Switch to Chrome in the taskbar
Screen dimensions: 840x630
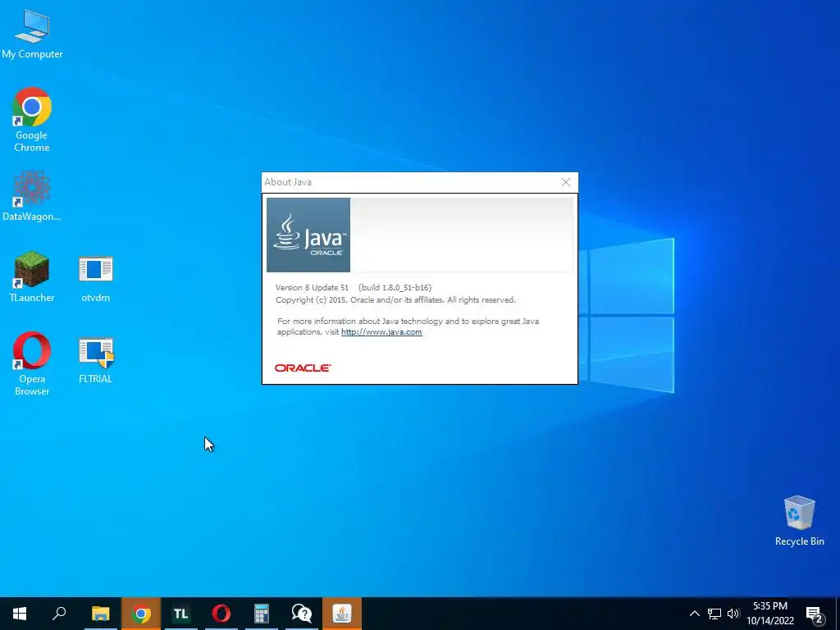pos(141,614)
